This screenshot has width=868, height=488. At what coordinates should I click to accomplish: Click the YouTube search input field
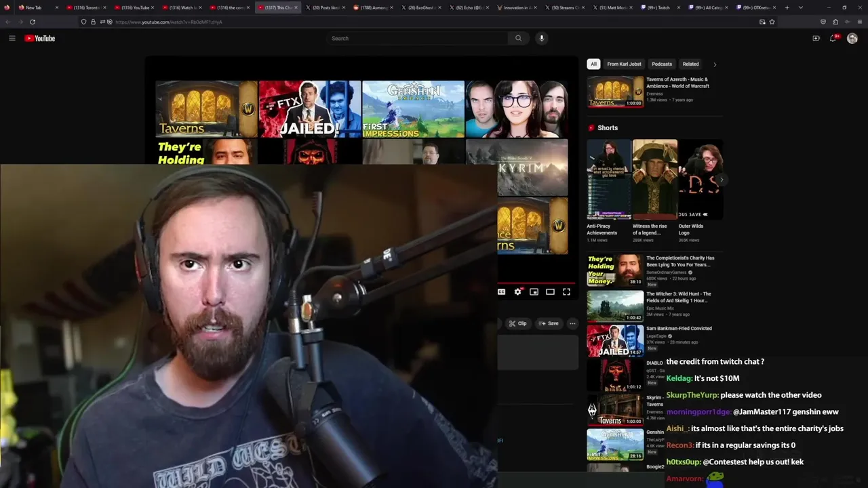coord(417,39)
